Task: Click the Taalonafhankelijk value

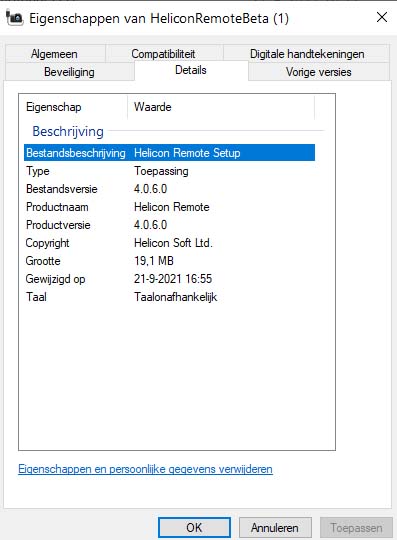Action: (x=176, y=297)
